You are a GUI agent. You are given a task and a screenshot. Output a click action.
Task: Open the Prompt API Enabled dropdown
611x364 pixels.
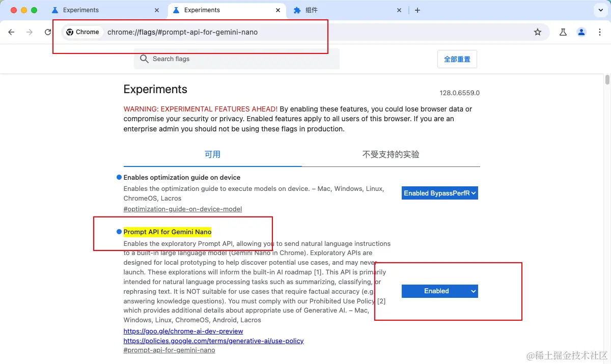point(440,291)
